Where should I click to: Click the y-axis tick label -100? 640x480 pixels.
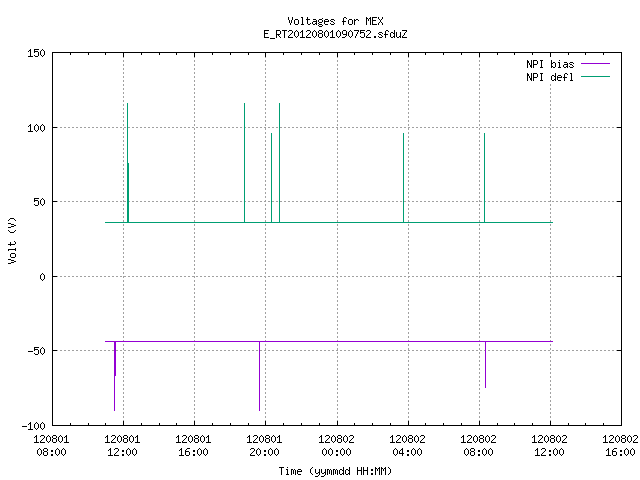click(33, 426)
